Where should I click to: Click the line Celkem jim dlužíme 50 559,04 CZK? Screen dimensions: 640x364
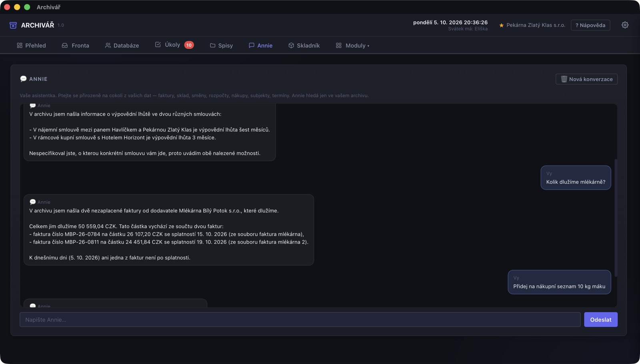tap(126, 226)
